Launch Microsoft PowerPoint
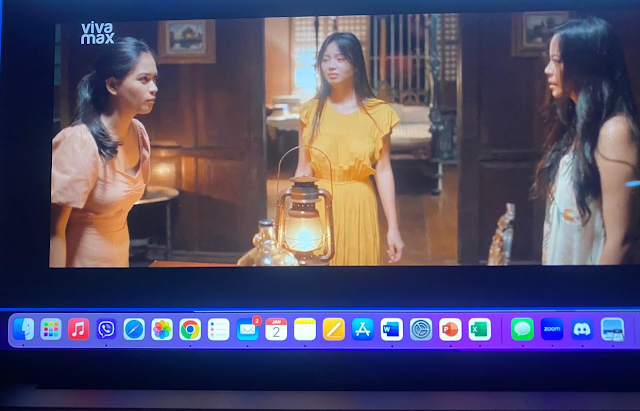This screenshot has height=411, width=640. pos(450,329)
